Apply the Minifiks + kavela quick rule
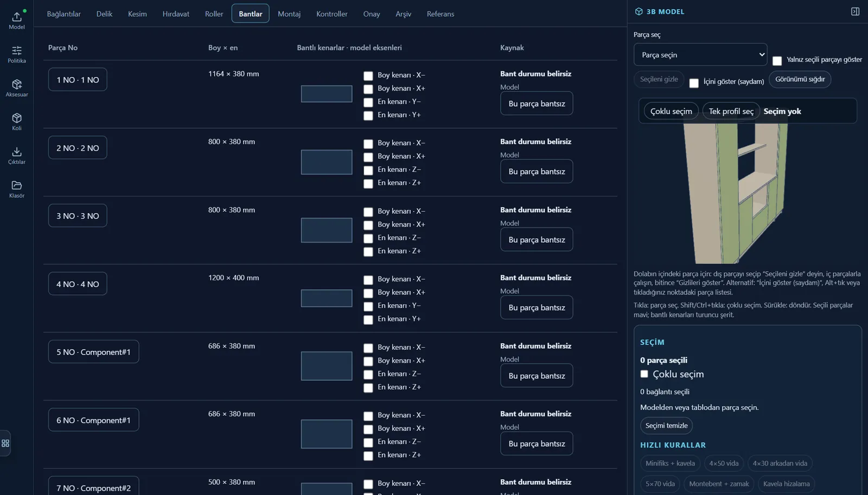 point(670,463)
